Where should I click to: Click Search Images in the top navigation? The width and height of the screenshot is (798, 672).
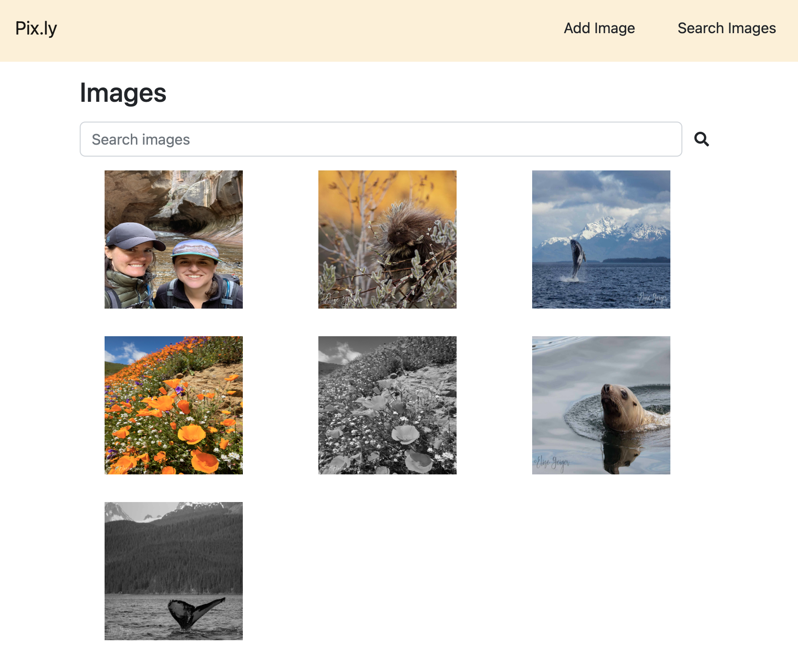pos(726,28)
